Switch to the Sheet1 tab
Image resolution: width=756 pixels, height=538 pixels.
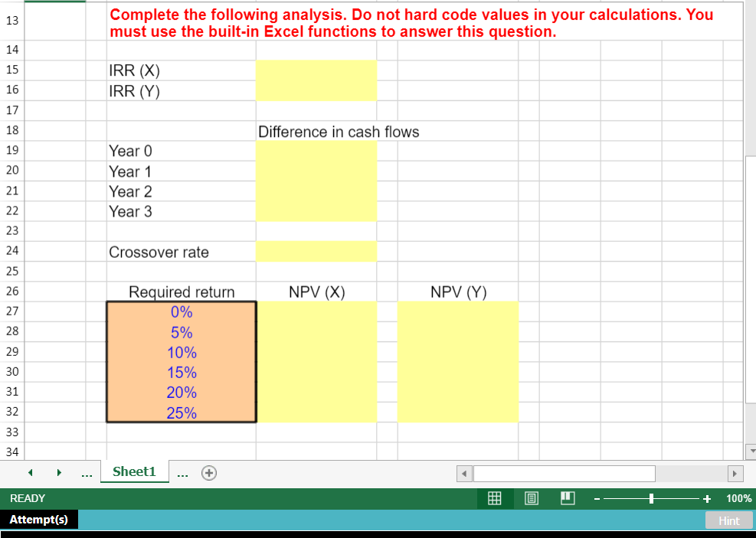point(135,472)
